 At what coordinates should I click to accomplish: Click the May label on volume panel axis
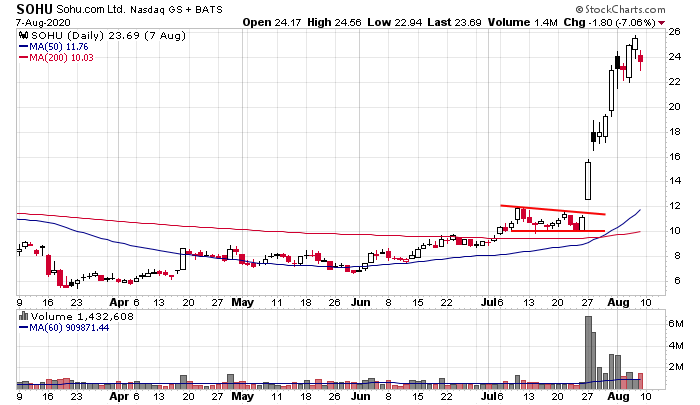point(242,396)
